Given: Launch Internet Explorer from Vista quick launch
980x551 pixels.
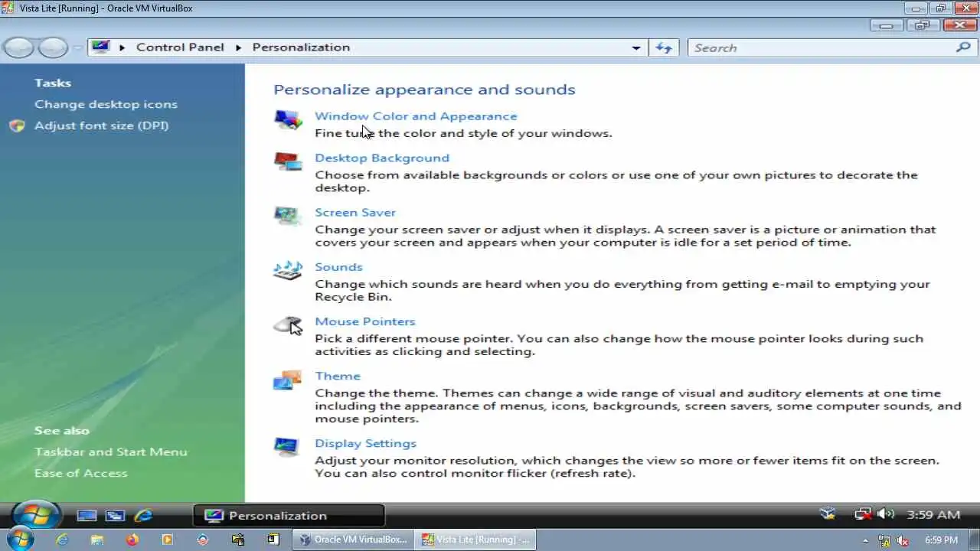Looking at the screenshot, I should click(x=143, y=516).
